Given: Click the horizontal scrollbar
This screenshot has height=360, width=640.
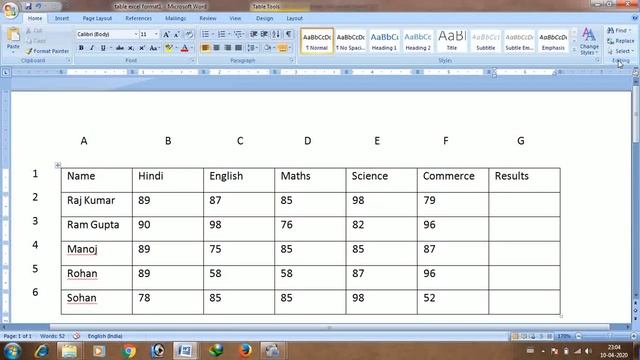Looking at the screenshot, I should (x=329, y=327).
